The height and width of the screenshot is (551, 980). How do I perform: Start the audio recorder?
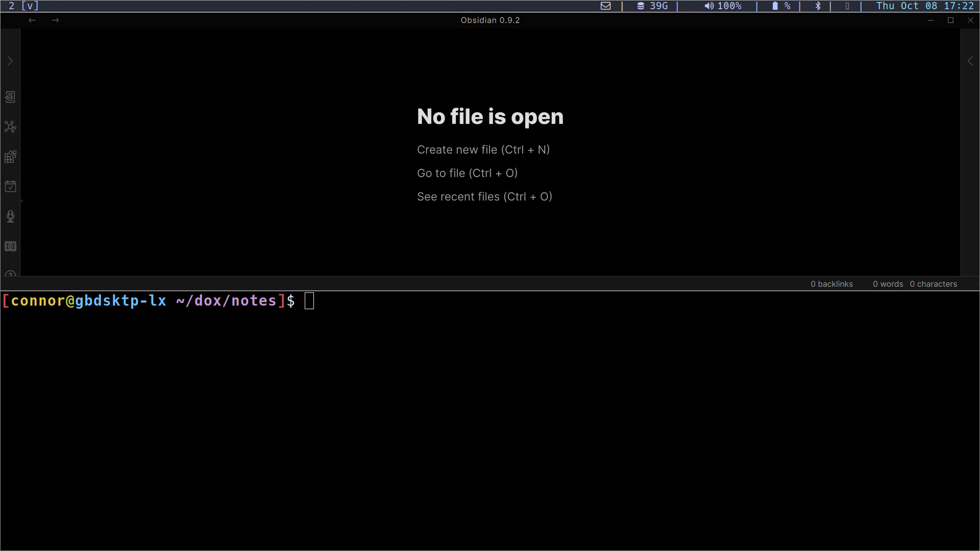coord(10,216)
